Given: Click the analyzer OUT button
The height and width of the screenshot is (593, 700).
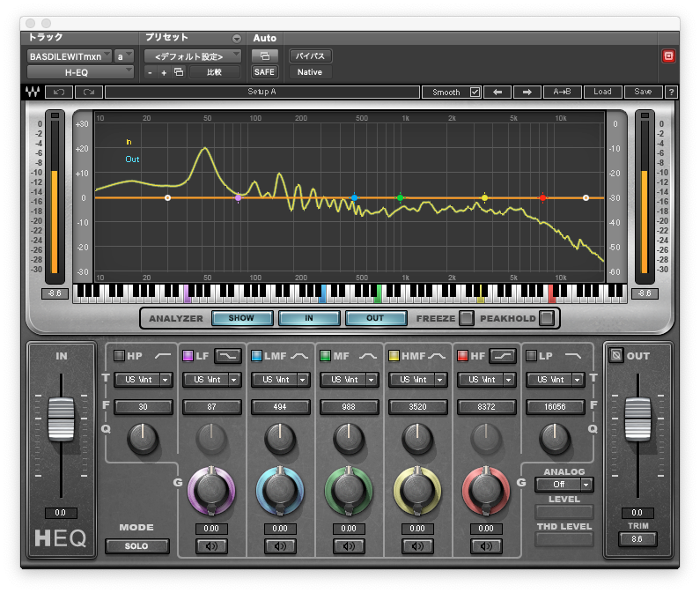Looking at the screenshot, I should 375,318.
